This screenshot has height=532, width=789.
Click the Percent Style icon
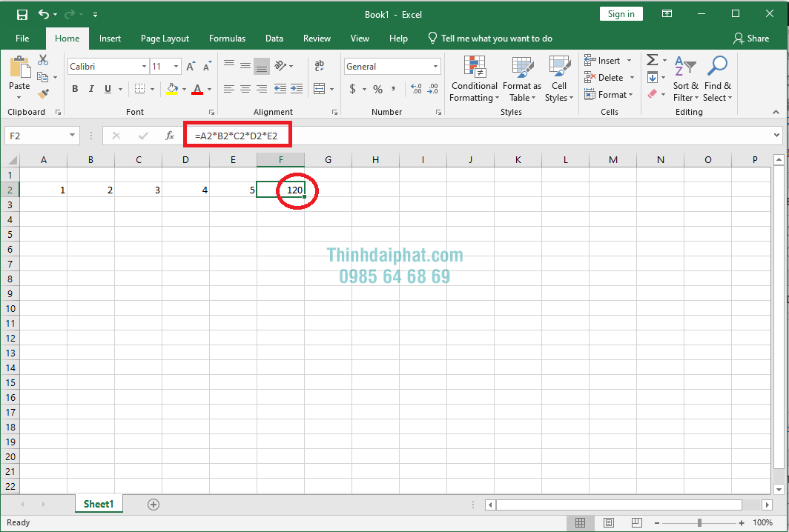coord(377,89)
